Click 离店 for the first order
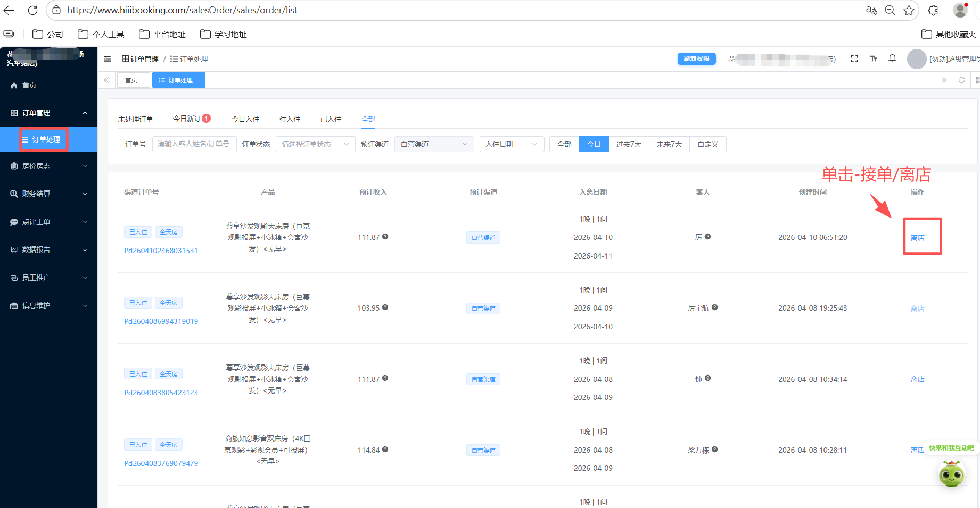The image size is (980, 508). pos(917,238)
